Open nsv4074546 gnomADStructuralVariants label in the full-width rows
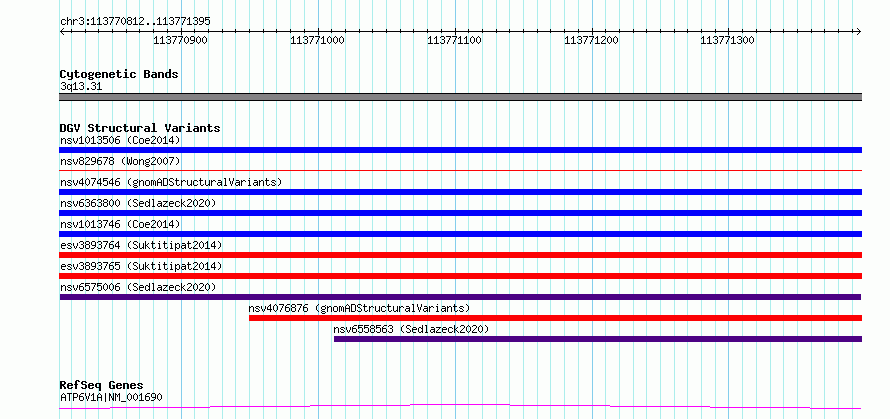 (171, 182)
